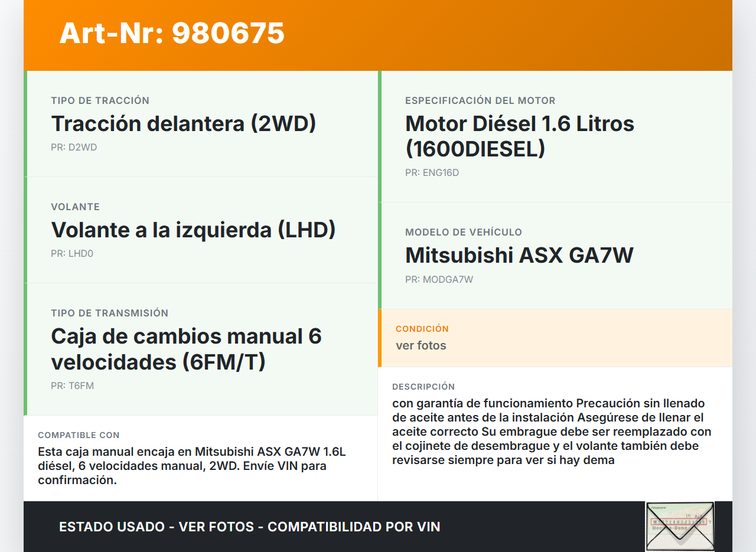Click the 'CONDICIÓN' label
Screen dimensions: 756x552
422,329
